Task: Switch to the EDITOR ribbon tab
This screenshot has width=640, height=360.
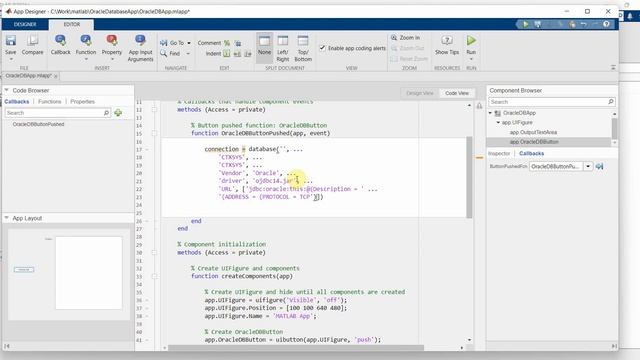Action: [71, 24]
